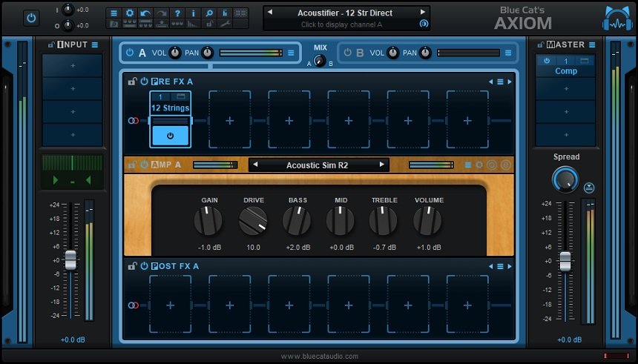
Task: Open the MASTER section menu icon
Action: click(x=592, y=44)
